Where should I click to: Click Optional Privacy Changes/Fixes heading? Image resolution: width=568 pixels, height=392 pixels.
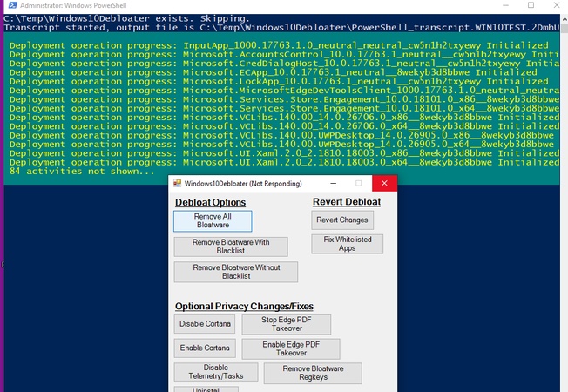click(244, 306)
